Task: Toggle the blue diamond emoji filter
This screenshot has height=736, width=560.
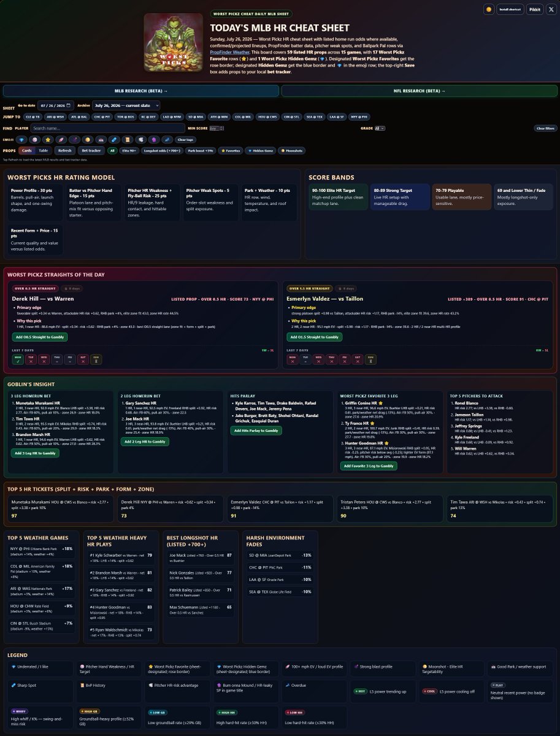Action: 21,139
